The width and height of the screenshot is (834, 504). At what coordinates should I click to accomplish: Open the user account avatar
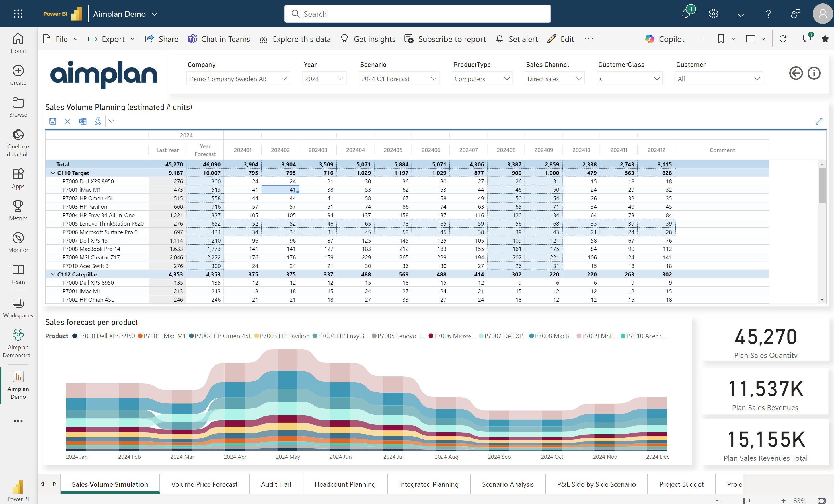tap(823, 14)
